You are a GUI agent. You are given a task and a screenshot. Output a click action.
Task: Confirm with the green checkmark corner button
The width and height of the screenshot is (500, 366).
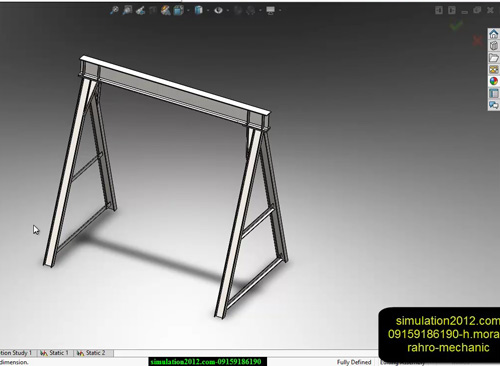[456, 24]
